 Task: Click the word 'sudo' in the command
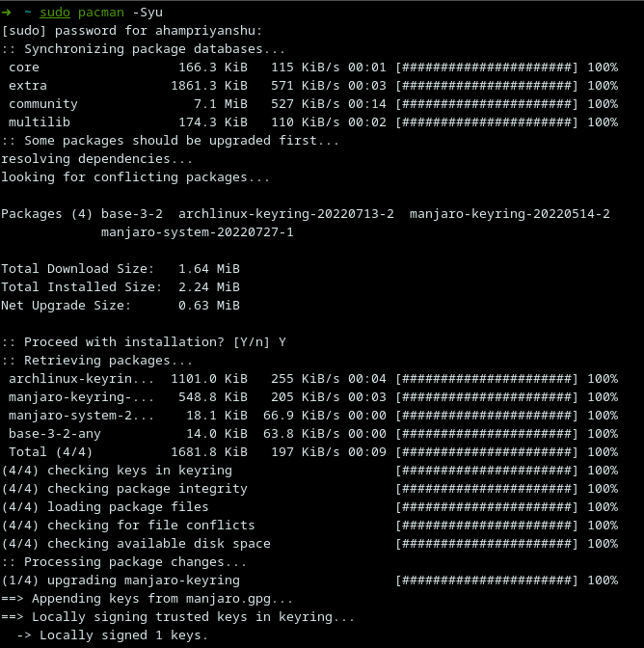point(55,13)
